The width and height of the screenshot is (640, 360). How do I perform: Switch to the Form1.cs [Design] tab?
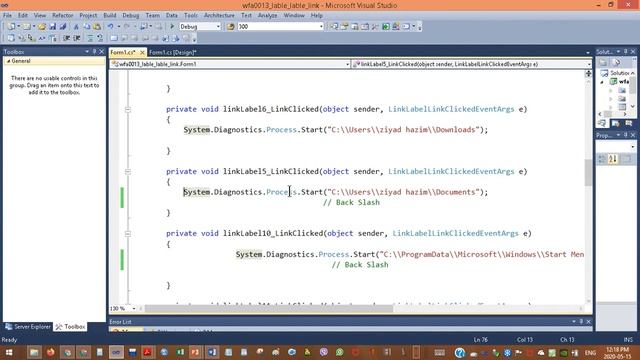coord(173,52)
